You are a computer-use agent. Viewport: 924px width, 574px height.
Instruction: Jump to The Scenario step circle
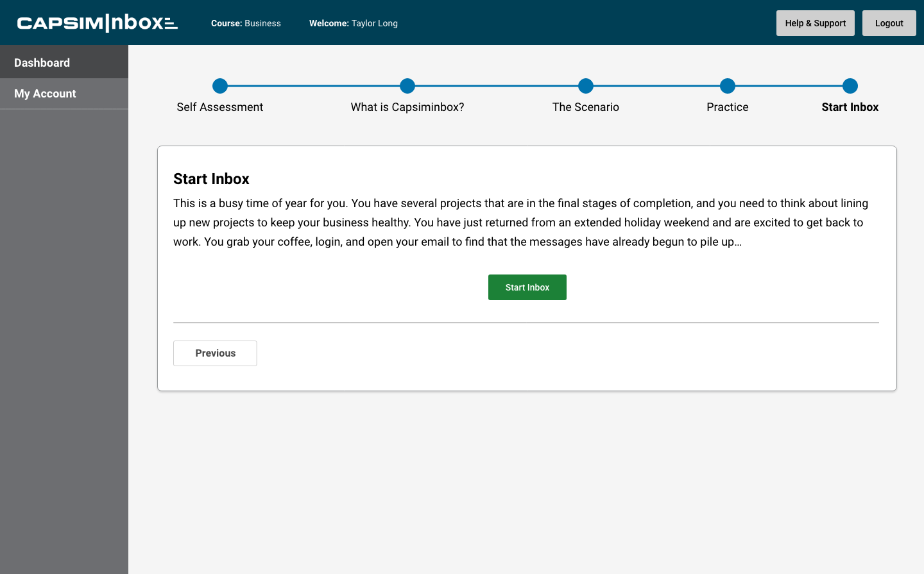(x=586, y=86)
